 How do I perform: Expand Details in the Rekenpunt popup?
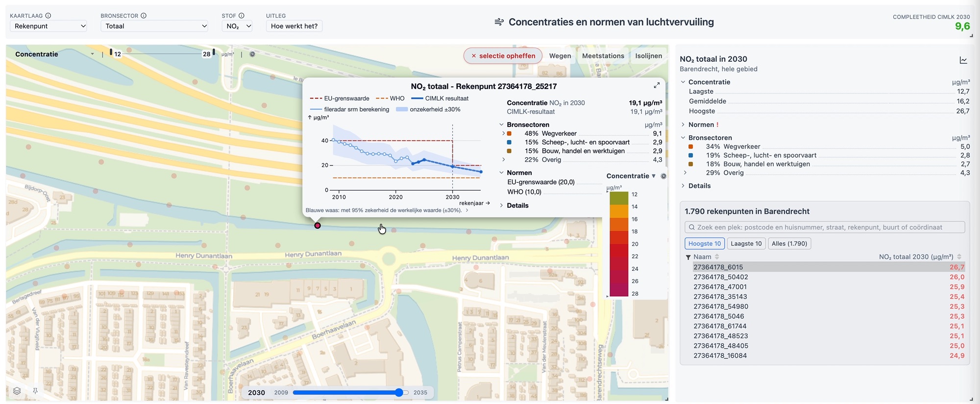[x=501, y=206]
